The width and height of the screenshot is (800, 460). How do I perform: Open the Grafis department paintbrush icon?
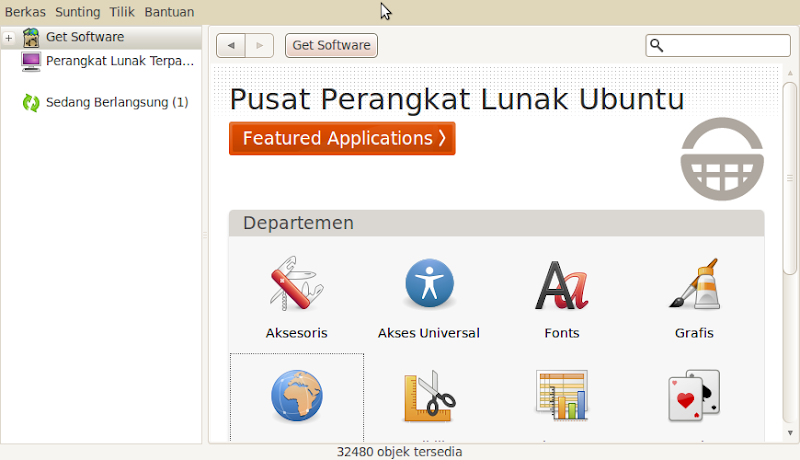click(x=694, y=284)
